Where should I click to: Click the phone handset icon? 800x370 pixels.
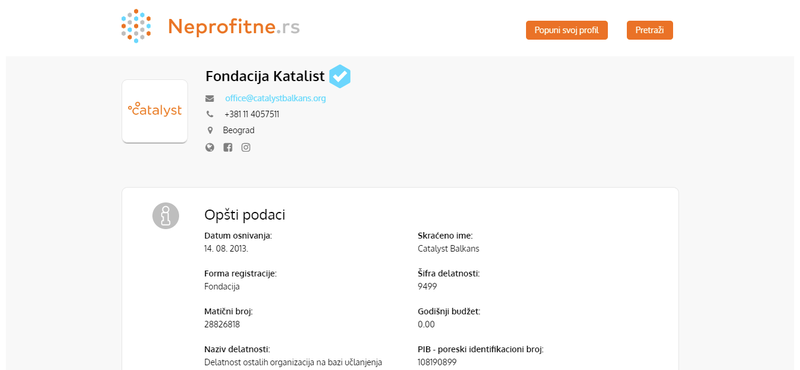tap(210, 114)
